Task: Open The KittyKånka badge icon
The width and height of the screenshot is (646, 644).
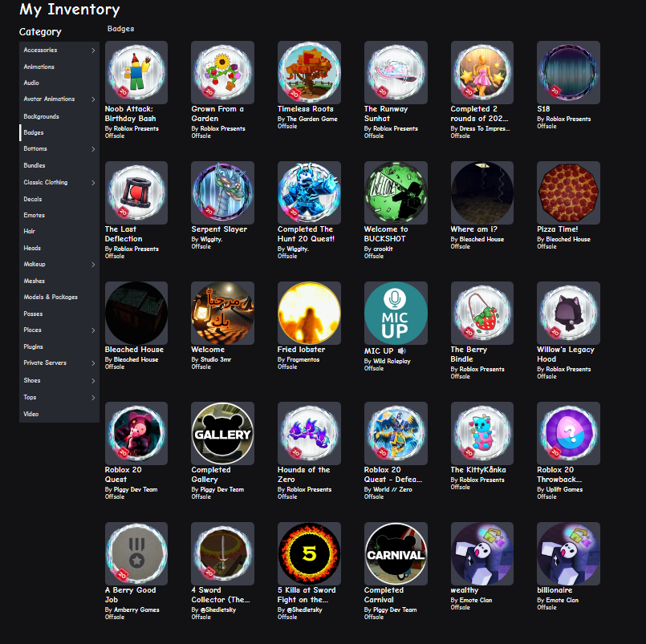Action: pos(482,433)
